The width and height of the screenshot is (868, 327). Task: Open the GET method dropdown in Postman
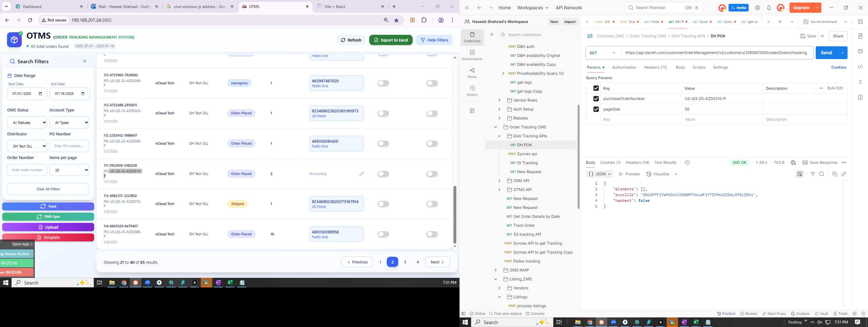[603, 53]
